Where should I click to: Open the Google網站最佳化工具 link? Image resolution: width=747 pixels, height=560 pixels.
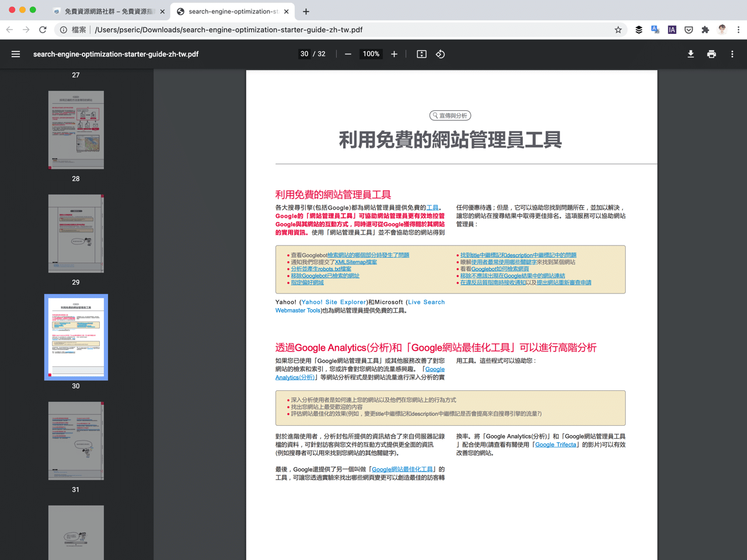pyautogui.click(x=403, y=469)
